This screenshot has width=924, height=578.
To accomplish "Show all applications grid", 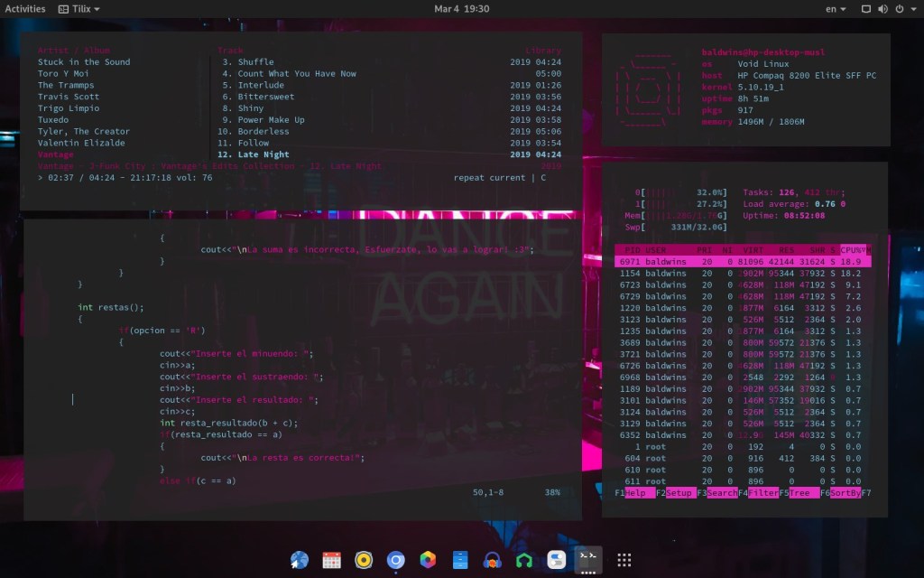I will (x=624, y=560).
